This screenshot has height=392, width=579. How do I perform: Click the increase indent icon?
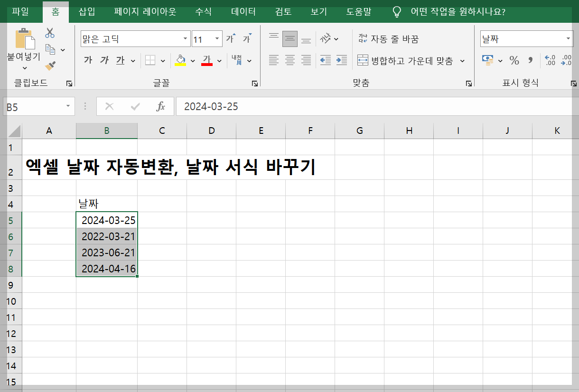point(341,60)
